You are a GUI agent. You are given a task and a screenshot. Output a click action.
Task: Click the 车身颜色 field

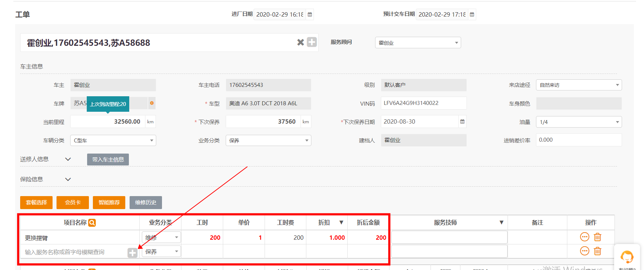pos(579,103)
